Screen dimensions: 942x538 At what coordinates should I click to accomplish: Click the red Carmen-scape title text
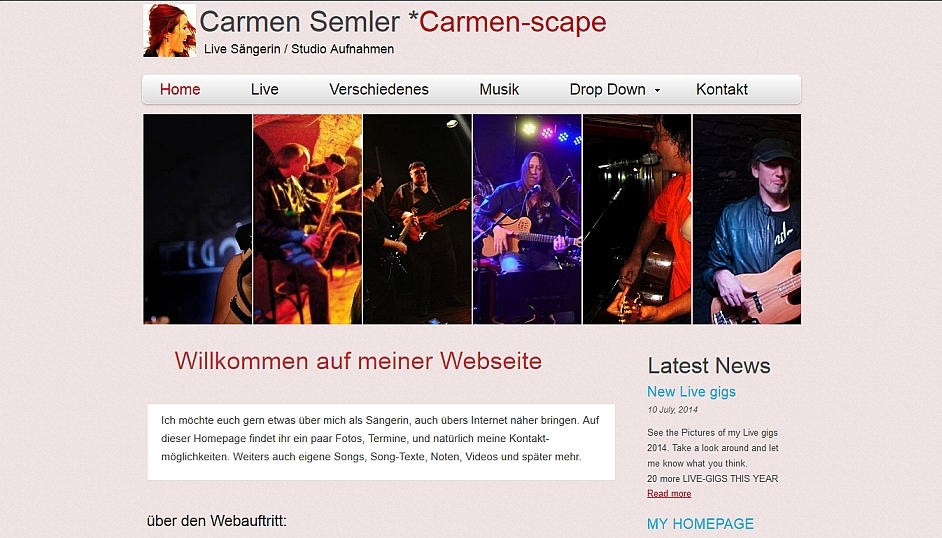pos(512,22)
